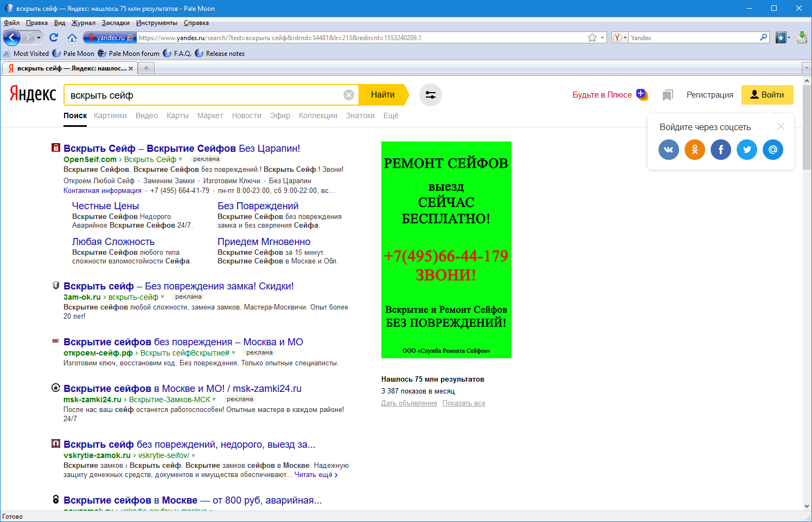Click the Найти search button
812x522 pixels.
tap(383, 95)
